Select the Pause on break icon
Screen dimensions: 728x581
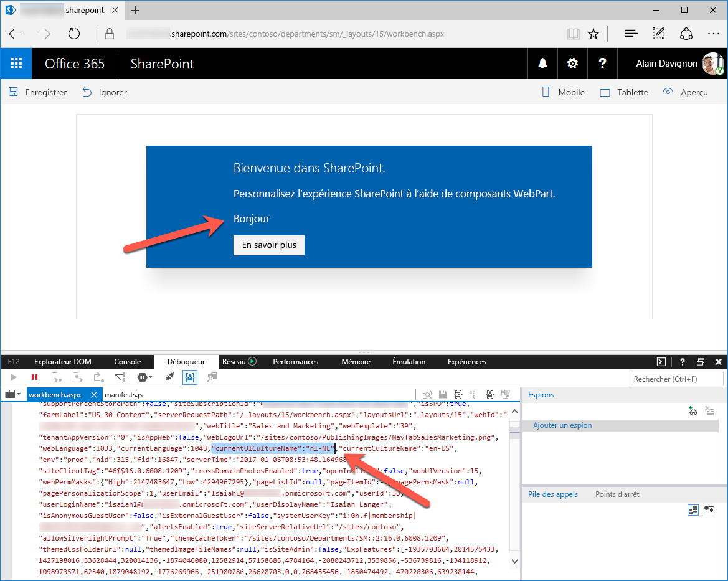(x=34, y=377)
